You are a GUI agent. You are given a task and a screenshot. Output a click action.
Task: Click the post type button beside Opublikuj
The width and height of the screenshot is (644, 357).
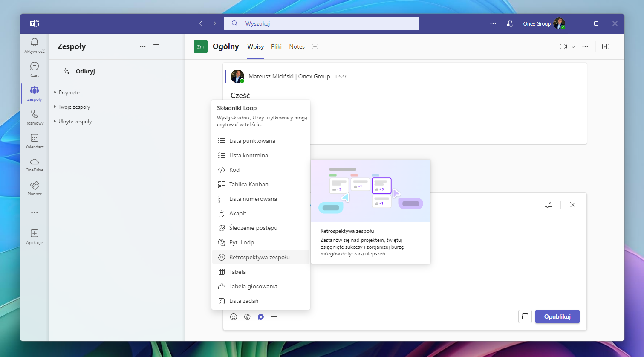click(525, 316)
